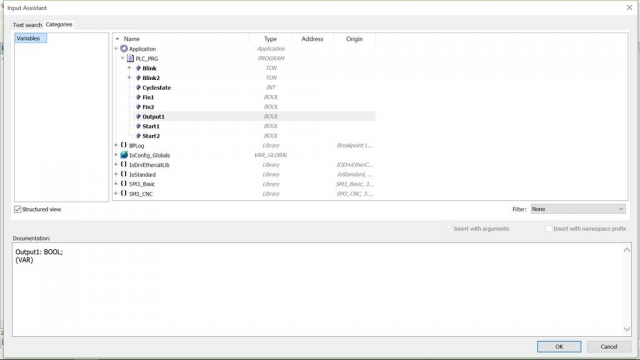Select Variables in the category list
The width and height of the screenshot is (640, 360).
(x=31, y=38)
